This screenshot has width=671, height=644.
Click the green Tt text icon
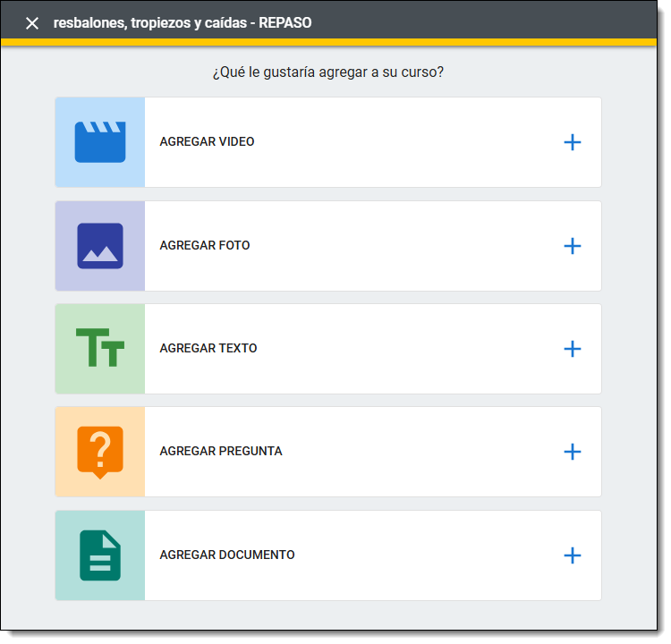click(99, 349)
